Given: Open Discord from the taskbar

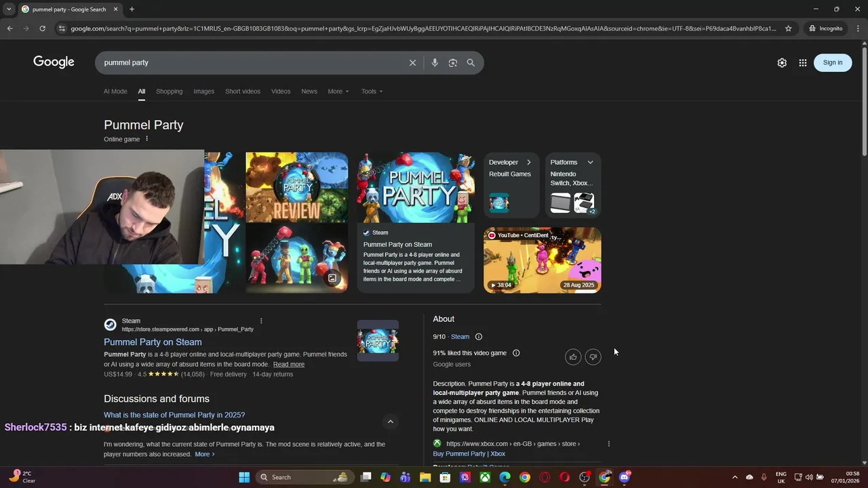Looking at the screenshot, I should coord(625,477).
